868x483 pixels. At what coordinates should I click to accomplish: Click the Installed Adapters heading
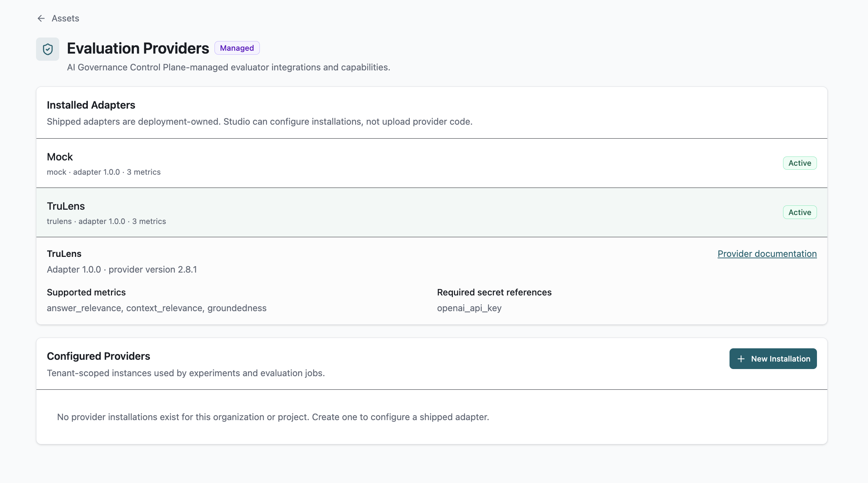91,105
